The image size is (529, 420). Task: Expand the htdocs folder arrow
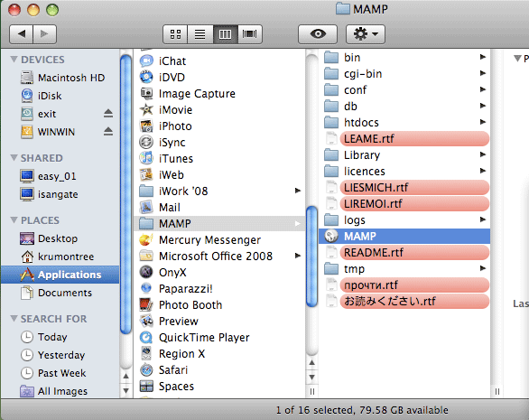[483, 122]
